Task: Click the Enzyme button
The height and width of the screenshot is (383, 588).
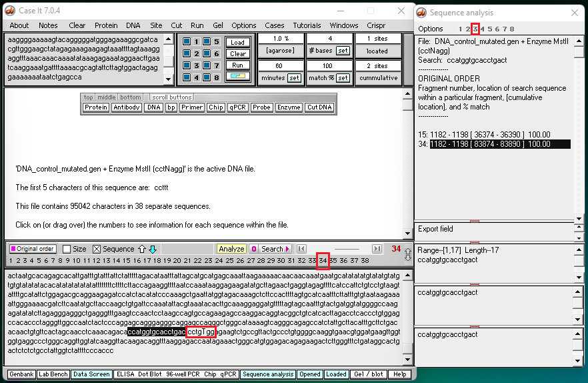Action: pyautogui.click(x=289, y=107)
